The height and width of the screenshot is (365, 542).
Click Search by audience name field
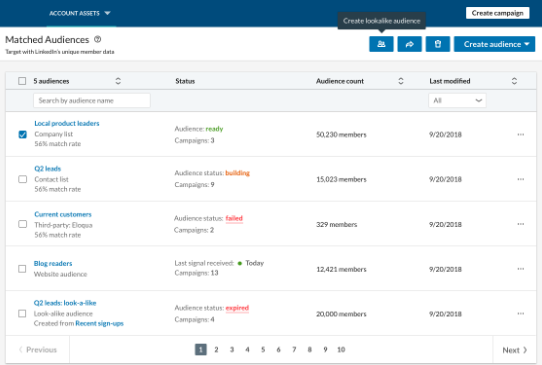[x=92, y=101]
